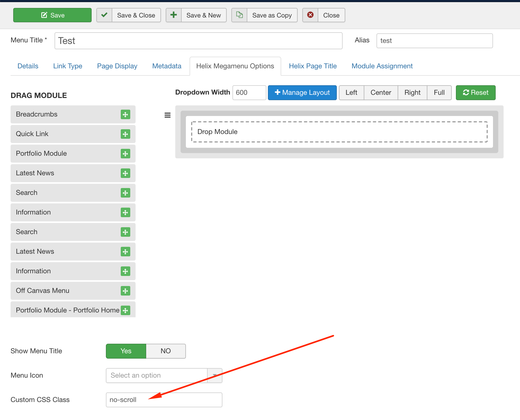The width and height of the screenshot is (520, 420).
Task: Click the hamburger row handle icon
Action: click(x=167, y=115)
